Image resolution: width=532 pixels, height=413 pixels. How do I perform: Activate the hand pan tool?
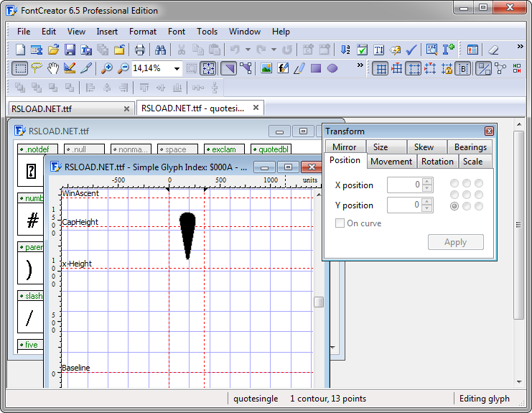coord(53,68)
